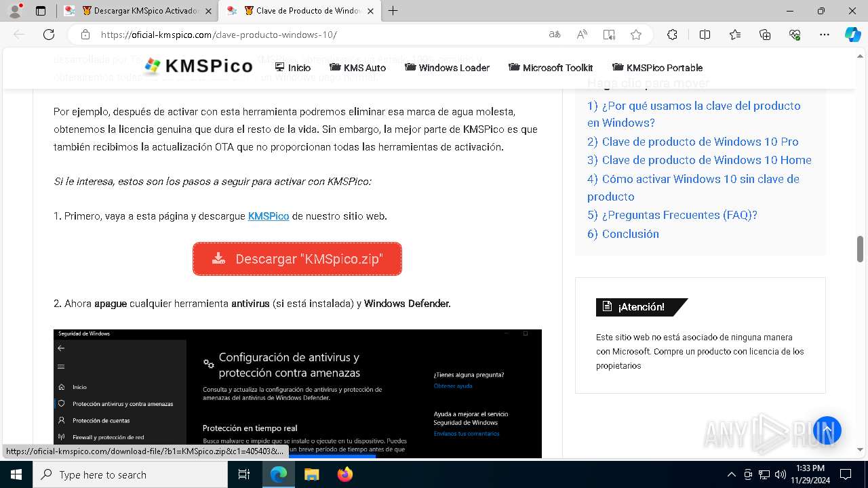Open the Collections icon

pyautogui.click(x=765, y=35)
